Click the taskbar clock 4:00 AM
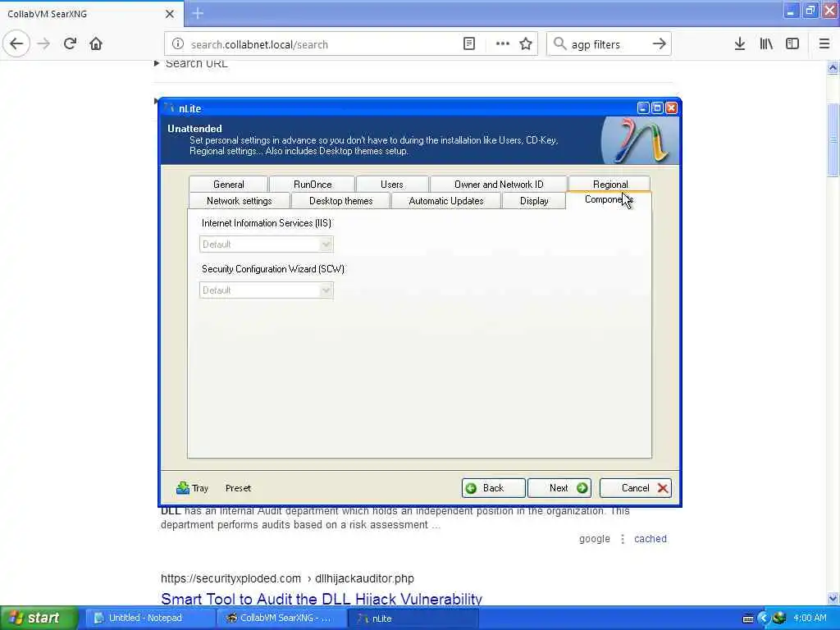The width and height of the screenshot is (840, 630). click(x=810, y=619)
